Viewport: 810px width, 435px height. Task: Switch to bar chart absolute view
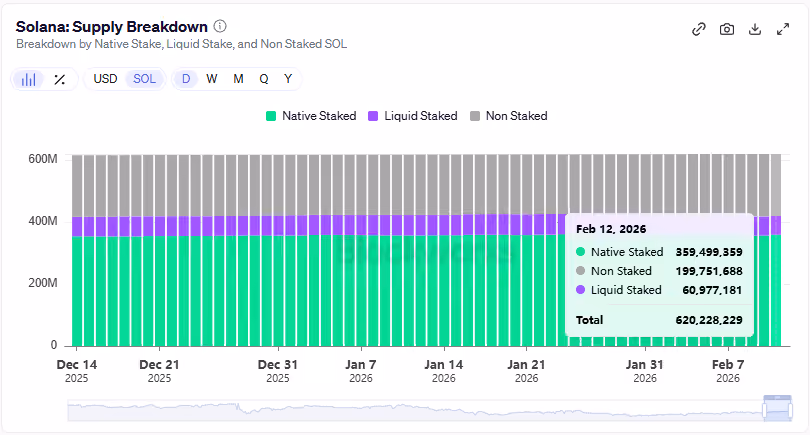pos(28,79)
